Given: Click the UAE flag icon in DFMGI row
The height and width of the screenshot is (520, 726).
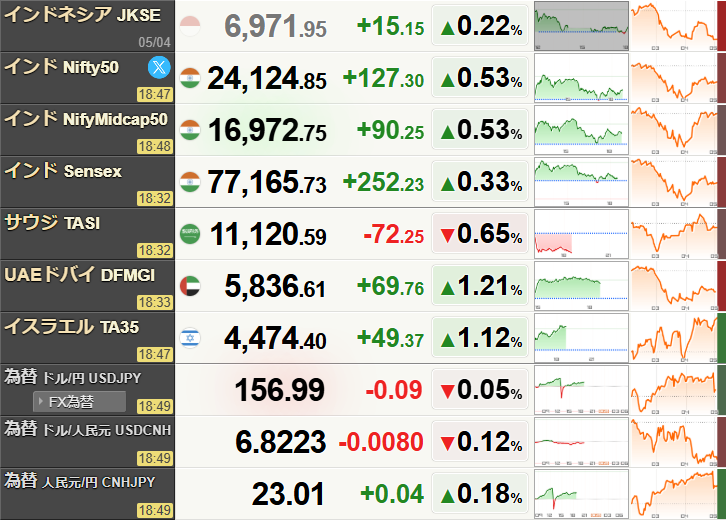Looking at the screenshot, I should pos(190,286).
